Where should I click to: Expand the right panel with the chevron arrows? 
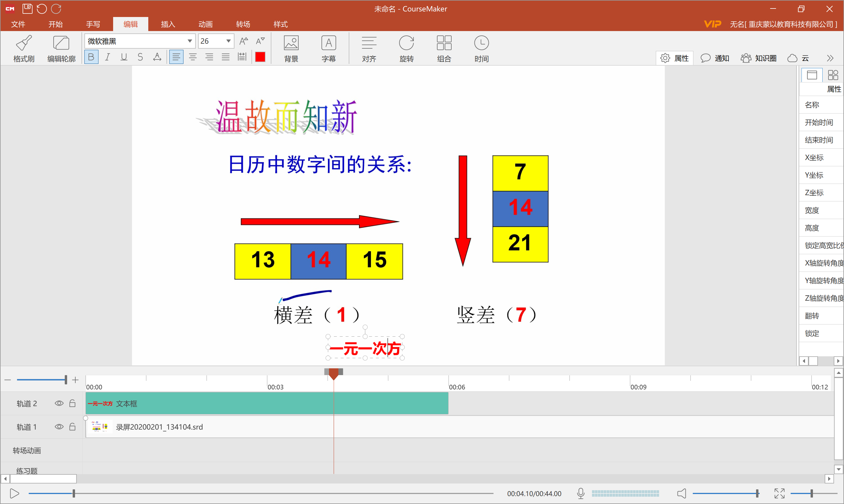(830, 58)
